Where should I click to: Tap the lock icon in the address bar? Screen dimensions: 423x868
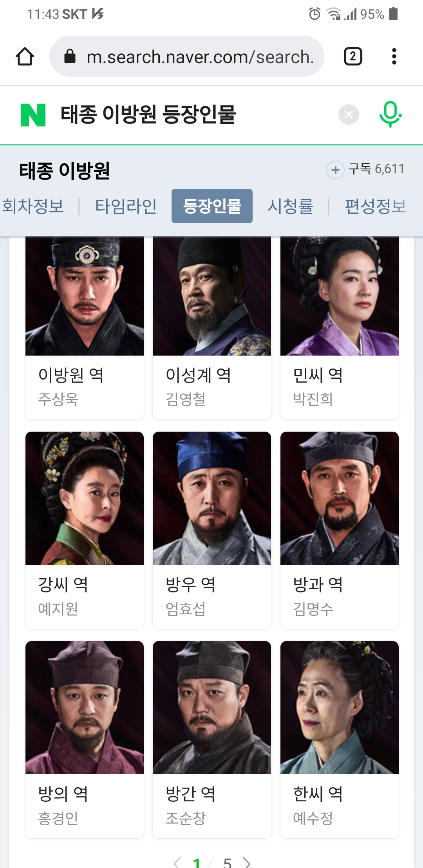pyautogui.click(x=70, y=56)
